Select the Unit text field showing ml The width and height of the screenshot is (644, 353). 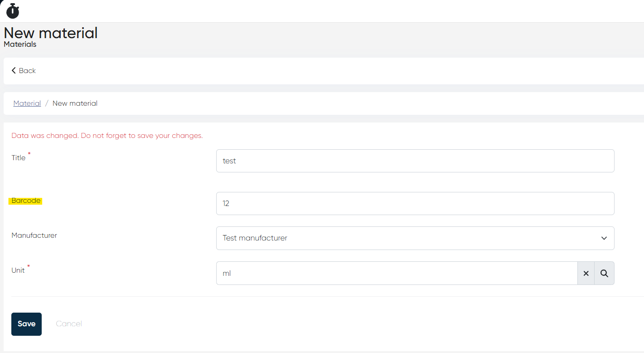397,273
